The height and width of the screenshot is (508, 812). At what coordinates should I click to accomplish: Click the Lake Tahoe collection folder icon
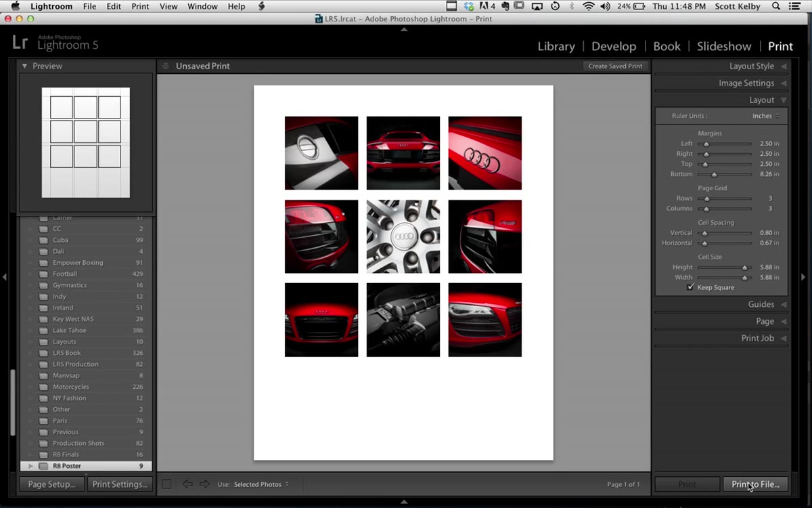(43, 331)
